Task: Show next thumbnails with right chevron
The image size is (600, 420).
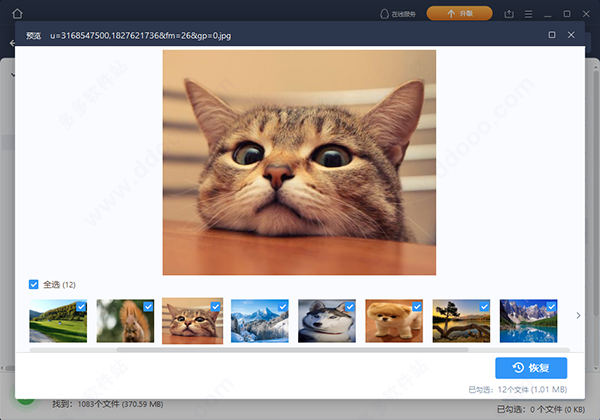Action: click(x=577, y=316)
